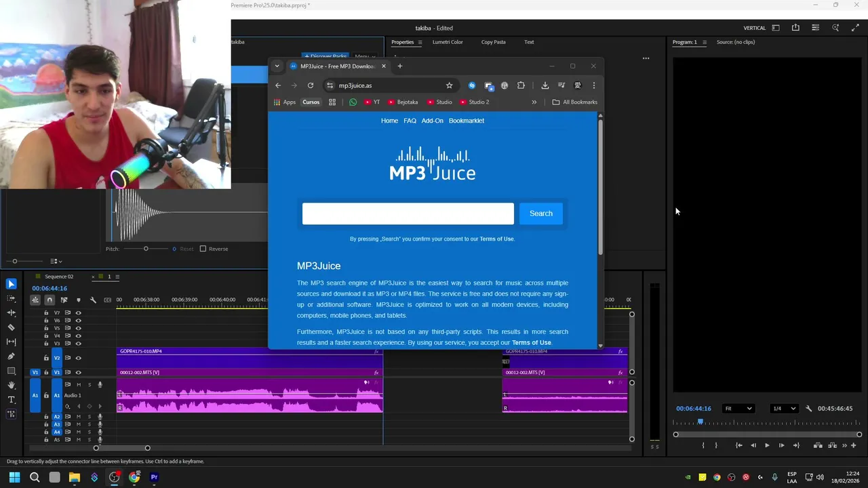Click the Shazam extension icon in Chrome

click(x=472, y=85)
